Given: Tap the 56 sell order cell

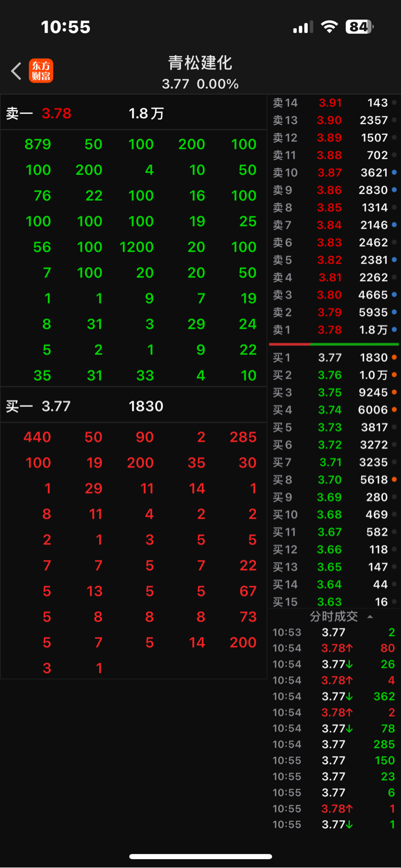Looking at the screenshot, I should [42, 247].
